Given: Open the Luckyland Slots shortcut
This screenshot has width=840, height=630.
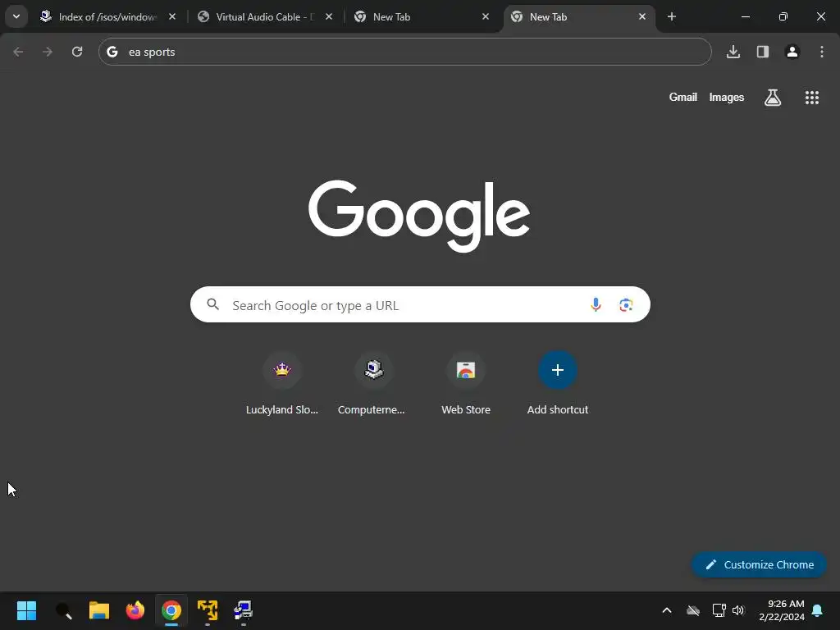Looking at the screenshot, I should click(x=282, y=383).
